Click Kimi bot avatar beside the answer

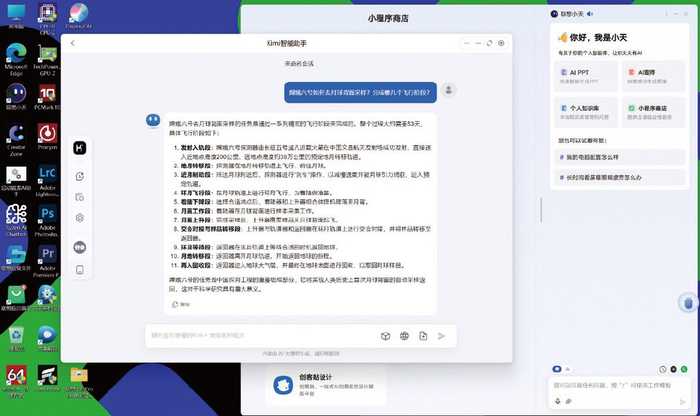pos(153,120)
